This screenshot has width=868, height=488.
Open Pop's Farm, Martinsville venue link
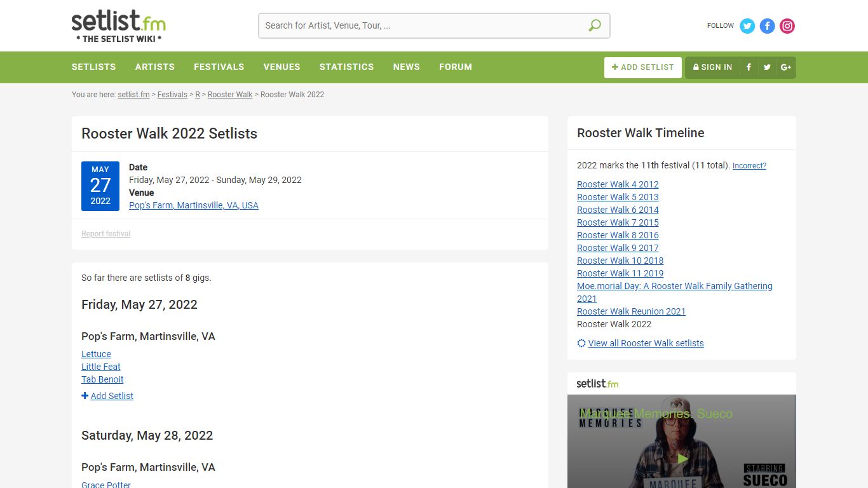pos(194,205)
